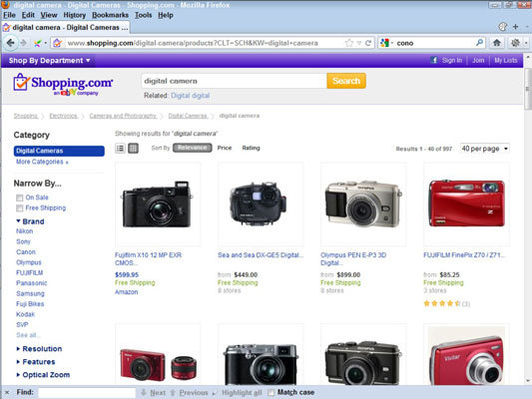Expand the Resolution filter section
This screenshot has width=532, height=399.
click(39, 348)
